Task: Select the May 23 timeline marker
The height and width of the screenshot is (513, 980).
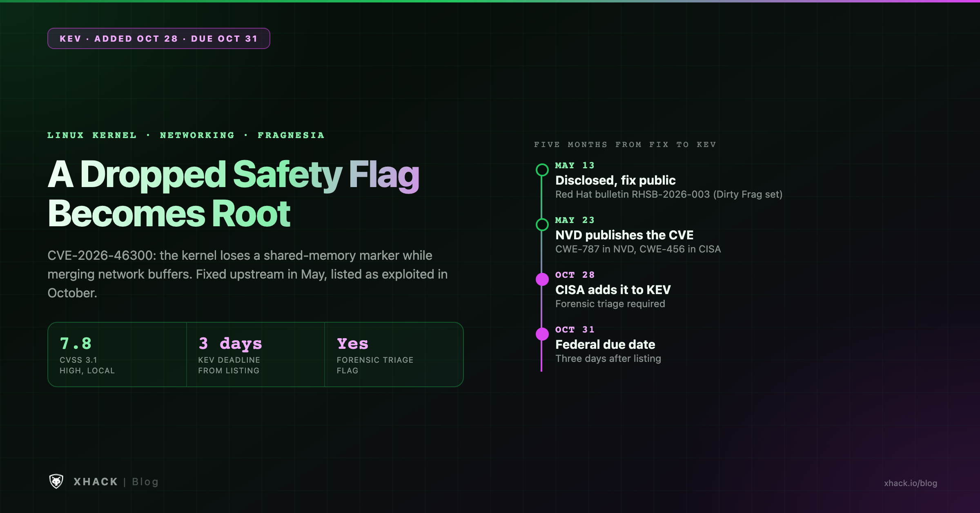Action: coord(542,225)
